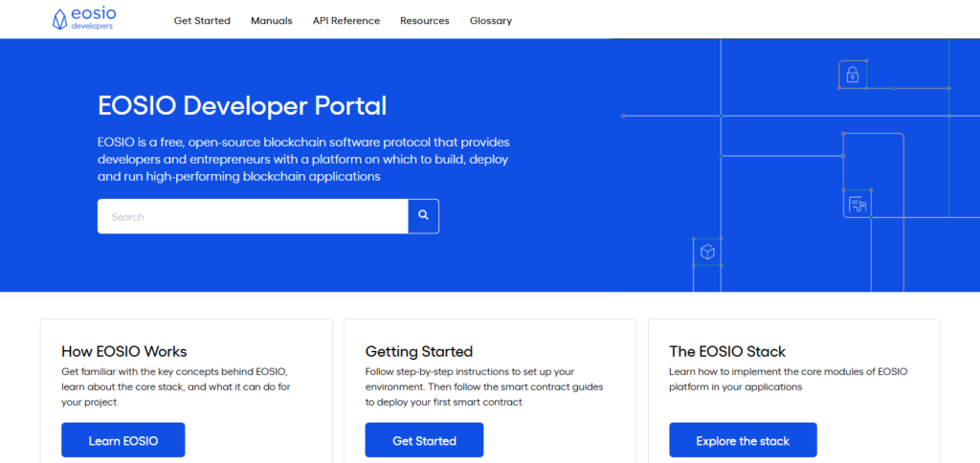Click the Learn EOSIO button

(123, 440)
